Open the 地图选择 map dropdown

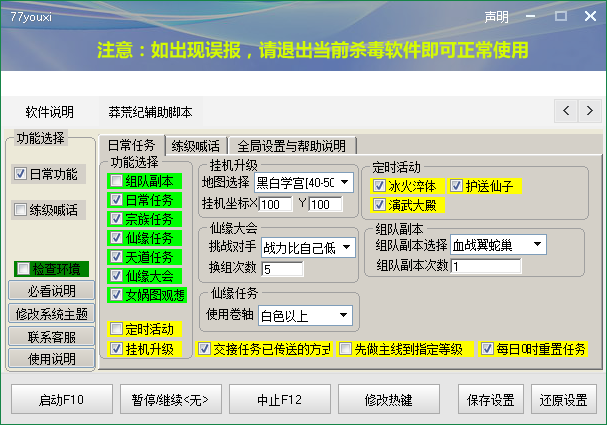pyautogui.click(x=345, y=182)
